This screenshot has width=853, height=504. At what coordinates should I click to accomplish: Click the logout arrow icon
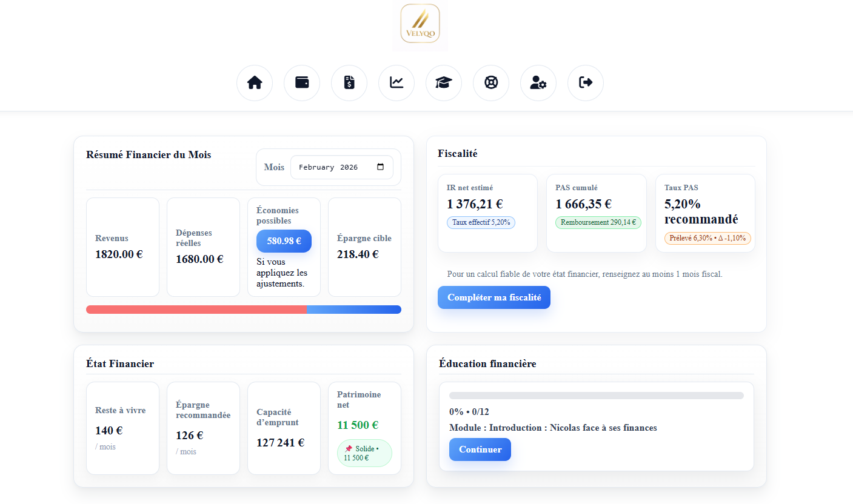586,83
